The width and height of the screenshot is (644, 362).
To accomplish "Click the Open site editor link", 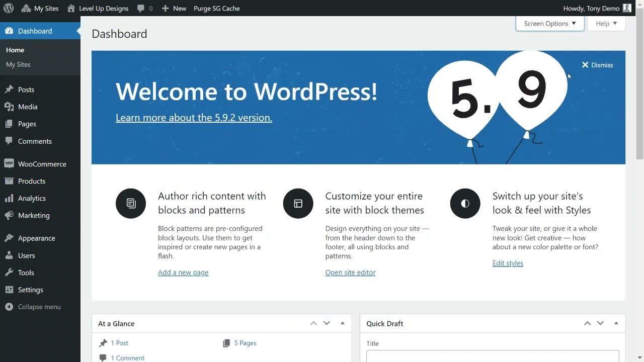I will click(350, 273).
